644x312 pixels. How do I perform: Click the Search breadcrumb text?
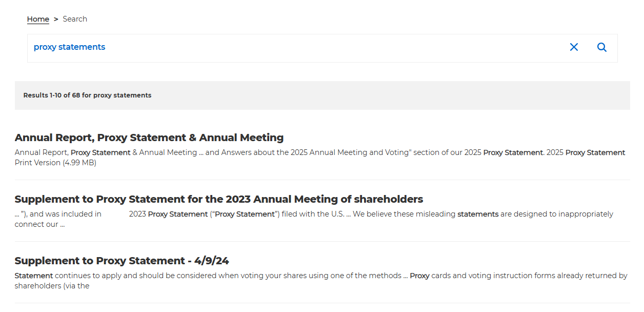[x=75, y=19]
